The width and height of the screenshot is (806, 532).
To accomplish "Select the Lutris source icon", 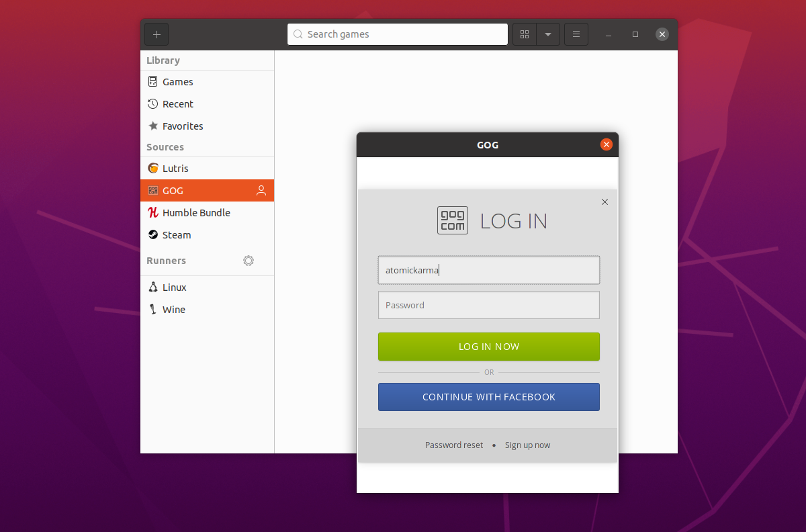I will [x=153, y=168].
